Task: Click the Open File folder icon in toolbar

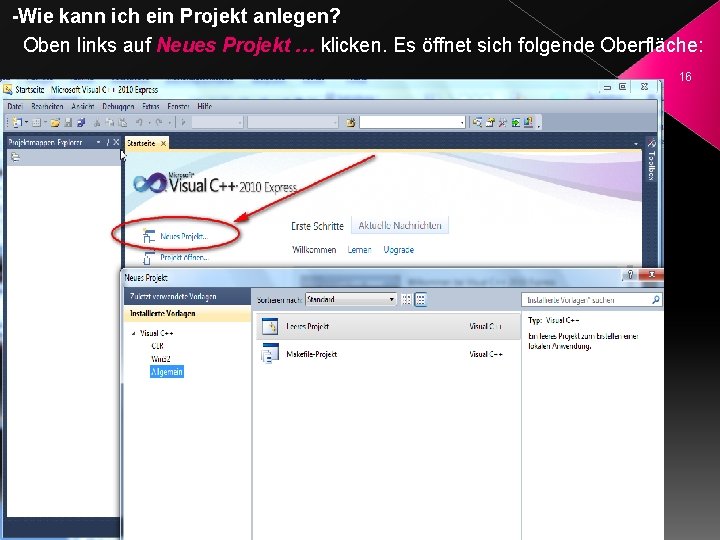Action: 55,122
